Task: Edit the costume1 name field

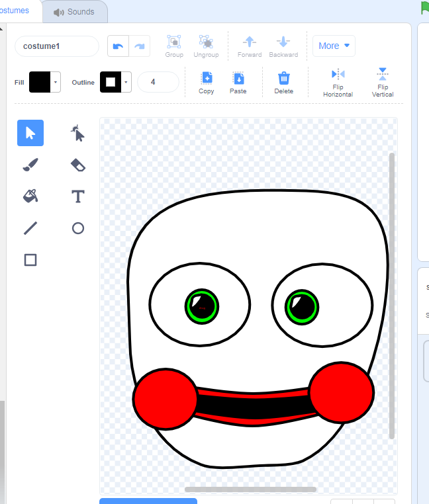Action: click(x=57, y=46)
